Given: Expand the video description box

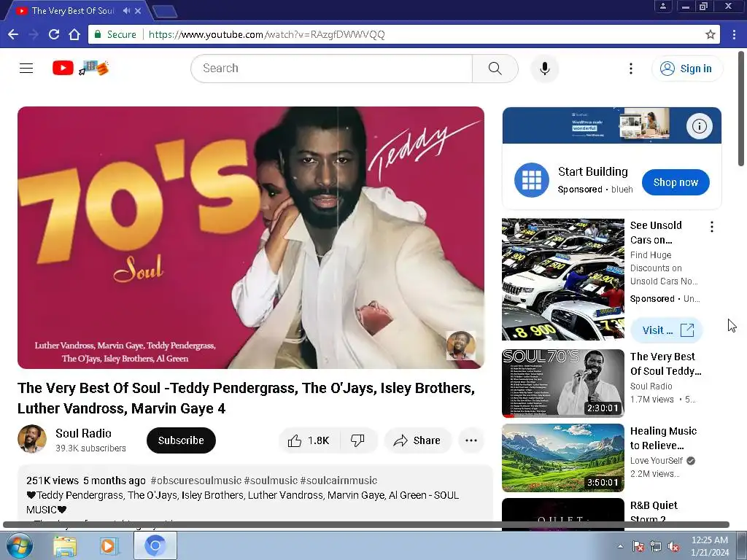Looking at the screenshot, I should point(255,495).
